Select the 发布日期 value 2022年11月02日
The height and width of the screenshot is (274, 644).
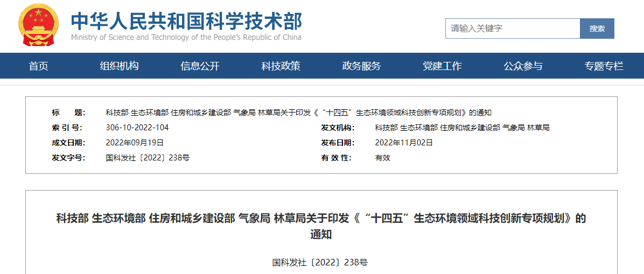click(x=404, y=143)
